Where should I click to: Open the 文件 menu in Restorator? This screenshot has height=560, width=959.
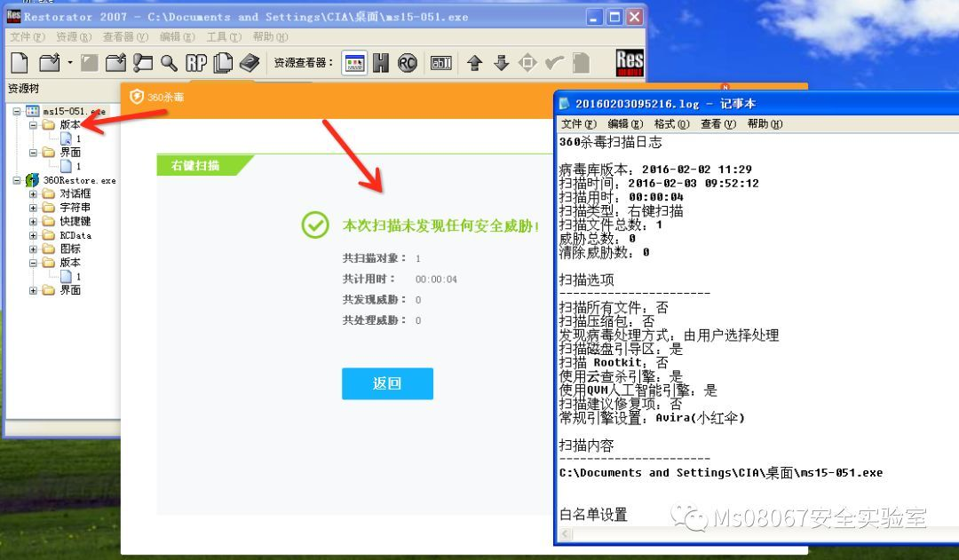tap(24, 37)
